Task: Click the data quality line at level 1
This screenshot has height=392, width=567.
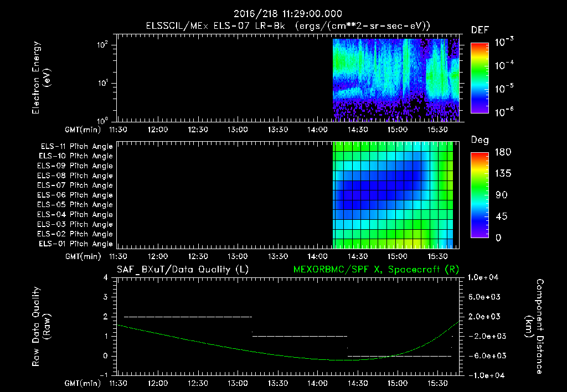Action: (x=300, y=336)
